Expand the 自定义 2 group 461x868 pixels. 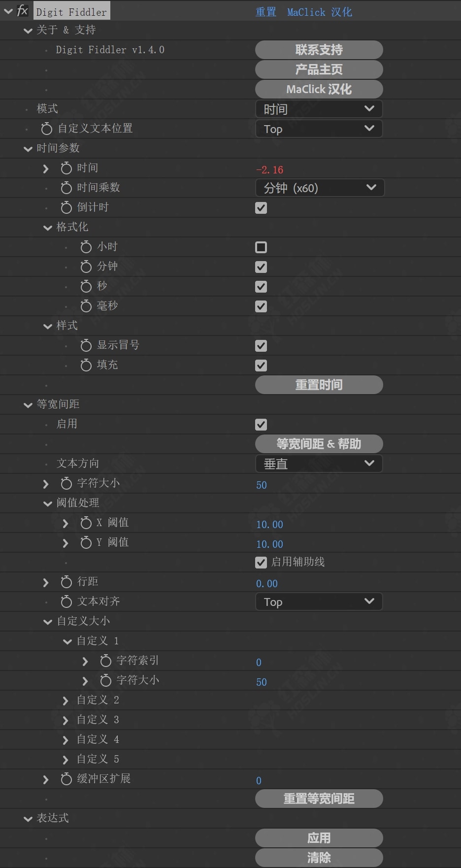click(66, 701)
